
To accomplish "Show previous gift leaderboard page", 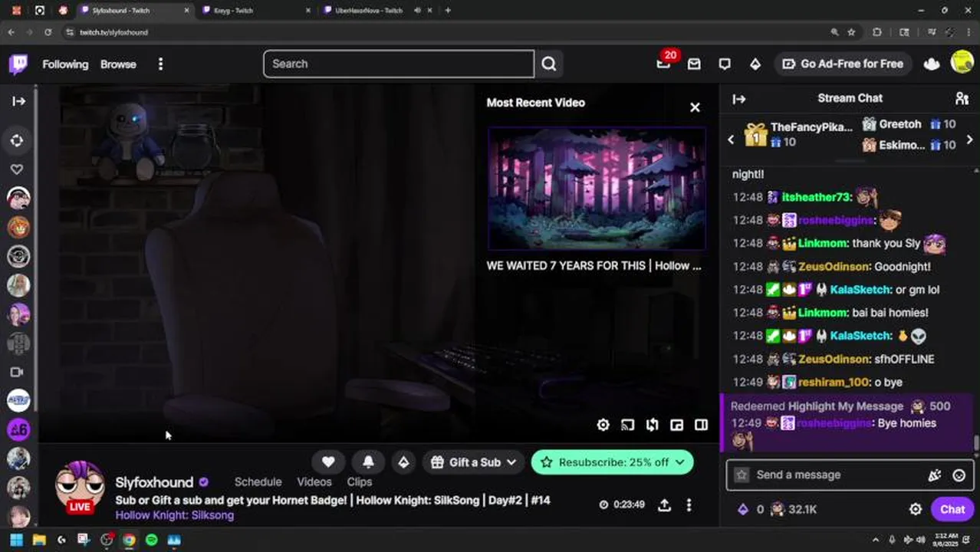I will (x=731, y=140).
